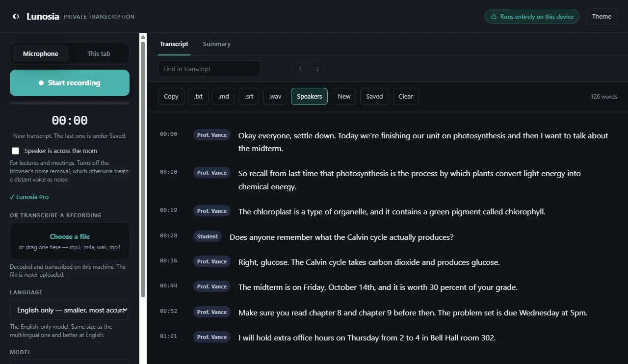This screenshot has height=364, width=628.
Task: Jump to previous match with up arrow
Action: click(300, 69)
